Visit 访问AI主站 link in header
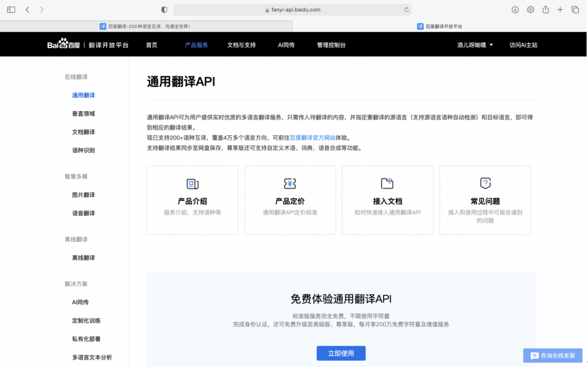Viewport: 588px width, 371px height. [523, 45]
